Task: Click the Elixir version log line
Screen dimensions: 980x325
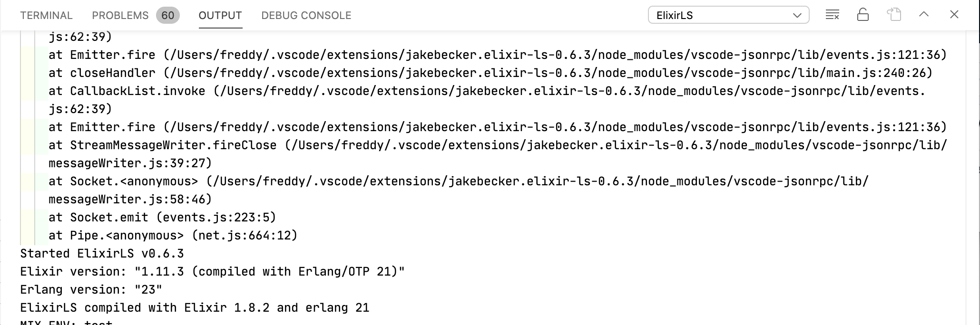Action: [x=211, y=271]
